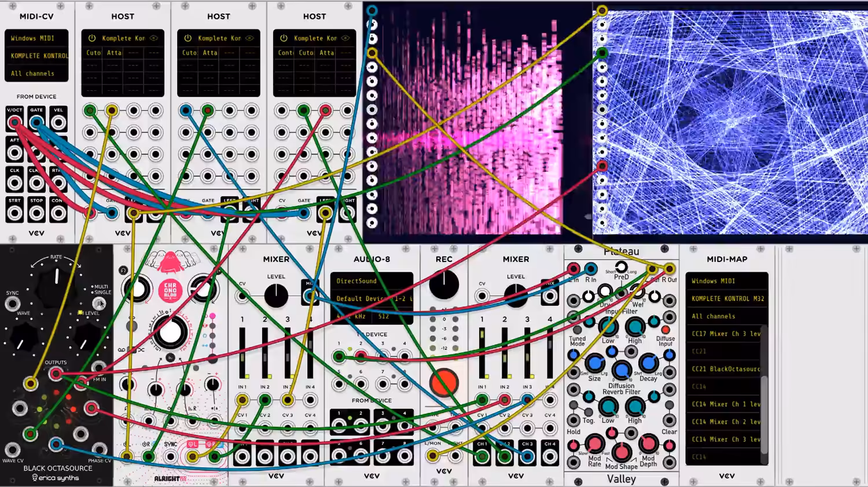The width and height of the screenshot is (868, 487).
Task: Toggle Diffuse Input button on Plateau
Action: click(x=665, y=330)
